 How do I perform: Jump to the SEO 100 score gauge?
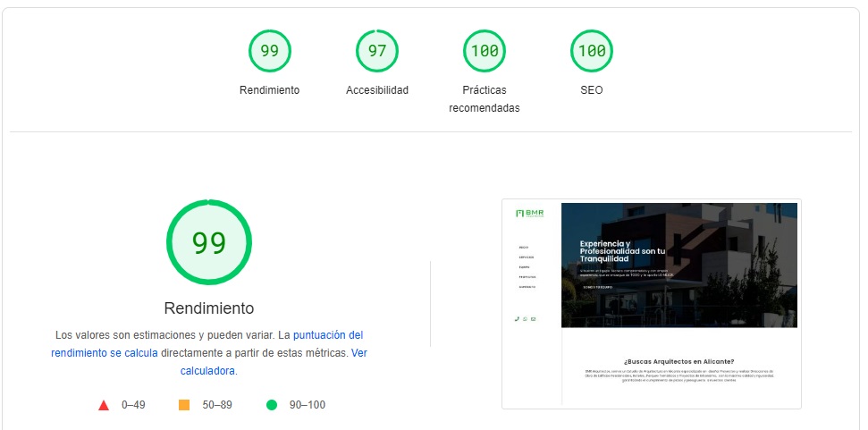pyautogui.click(x=591, y=51)
